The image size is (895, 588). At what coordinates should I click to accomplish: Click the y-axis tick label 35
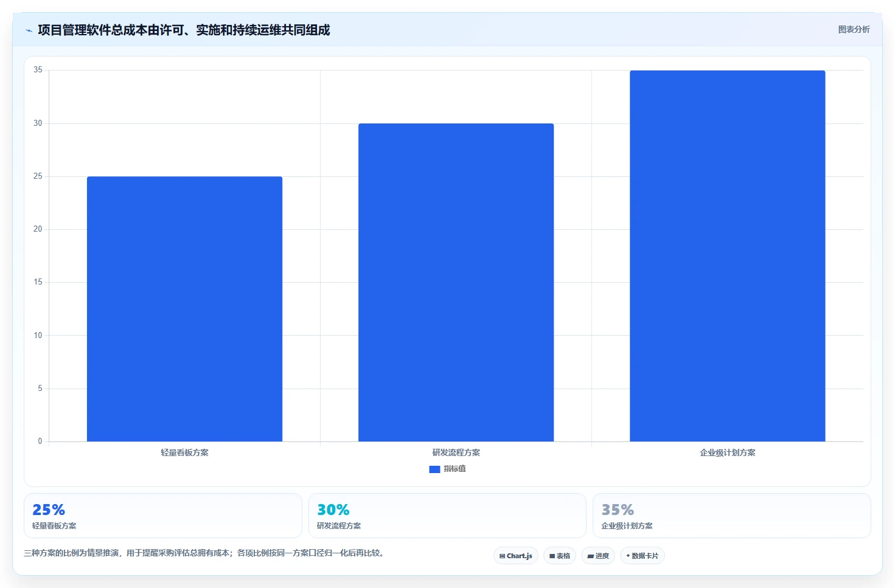coord(38,70)
